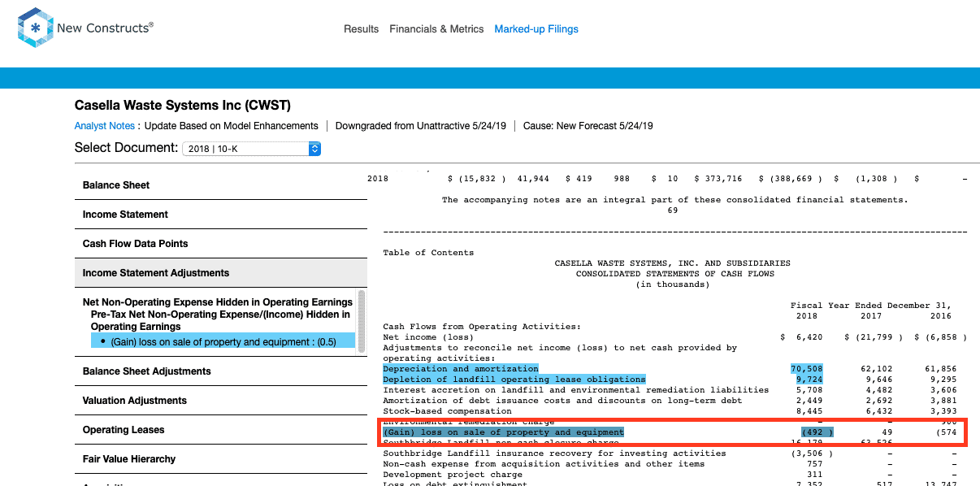
Task: Open the Results page
Action: (361, 29)
